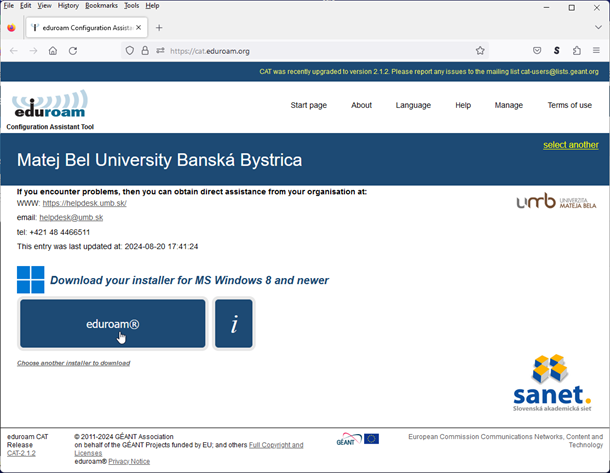Screen dimensions: 610x473
Task: Download the eduroam installer
Action: pyautogui.click(x=113, y=324)
